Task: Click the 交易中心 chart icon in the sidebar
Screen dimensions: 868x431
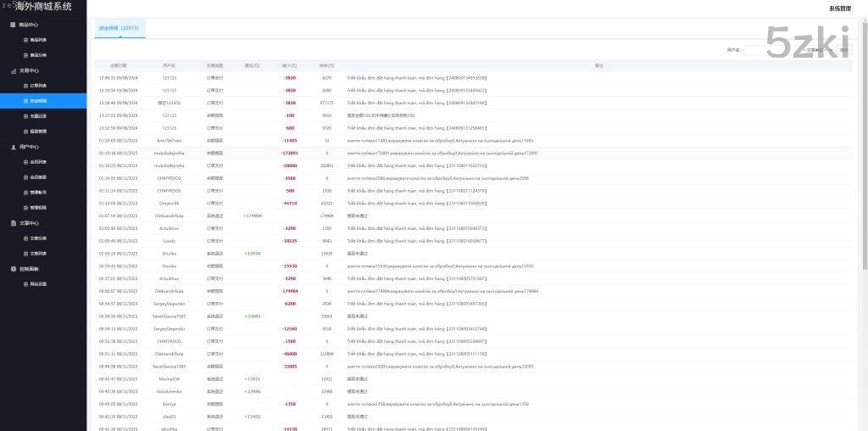Action: 12,71
